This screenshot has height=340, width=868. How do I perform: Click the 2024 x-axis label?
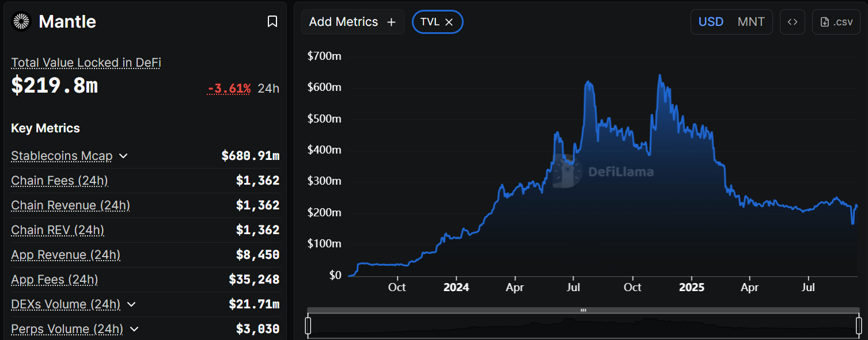(x=456, y=287)
